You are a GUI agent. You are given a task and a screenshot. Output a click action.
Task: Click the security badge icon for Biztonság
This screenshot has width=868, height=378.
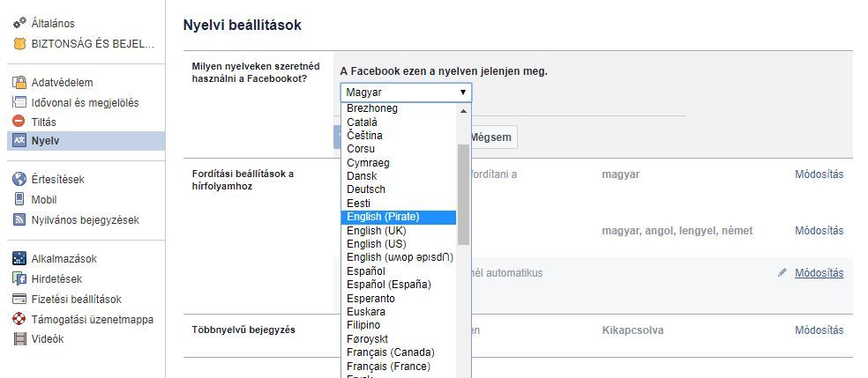pos(19,43)
